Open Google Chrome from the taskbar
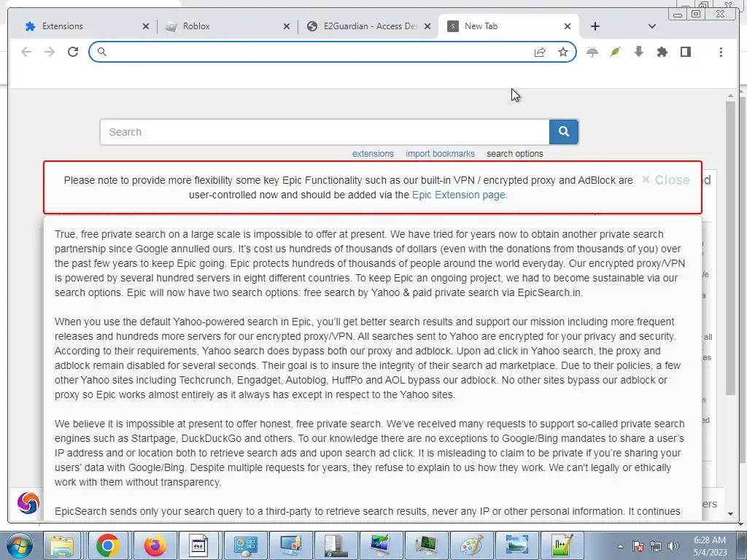This screenshot has height=560, width=747. [x=108, y=545]
